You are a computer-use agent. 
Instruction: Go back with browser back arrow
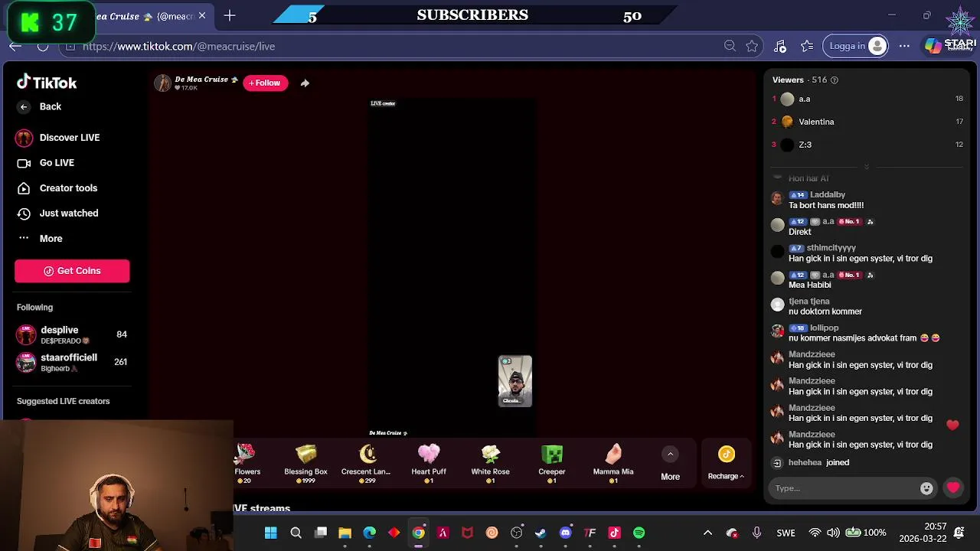coord(15,46)
